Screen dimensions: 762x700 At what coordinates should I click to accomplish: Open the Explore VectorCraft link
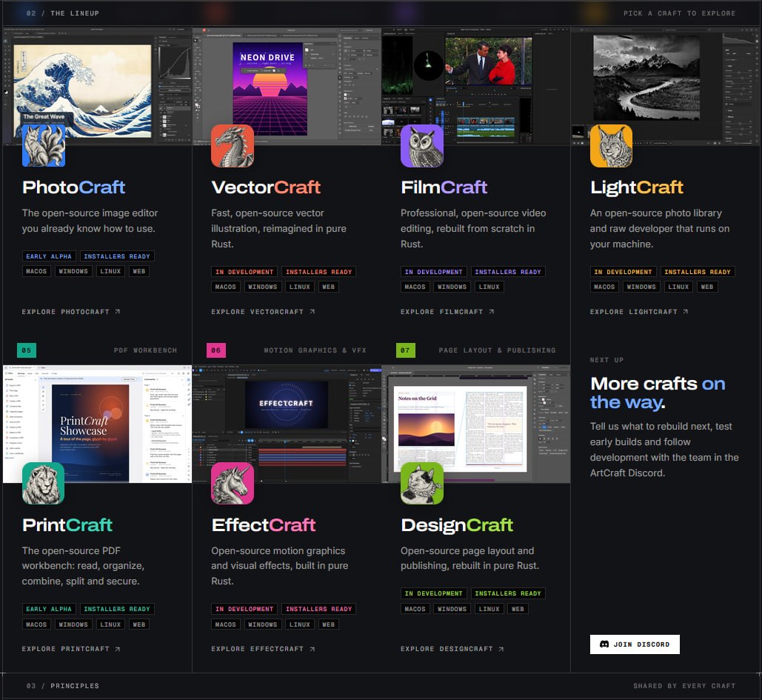(x=263, y=312)
